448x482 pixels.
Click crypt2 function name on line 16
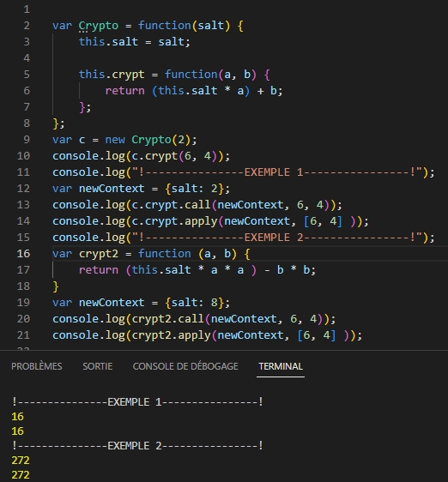coord(99,254)
